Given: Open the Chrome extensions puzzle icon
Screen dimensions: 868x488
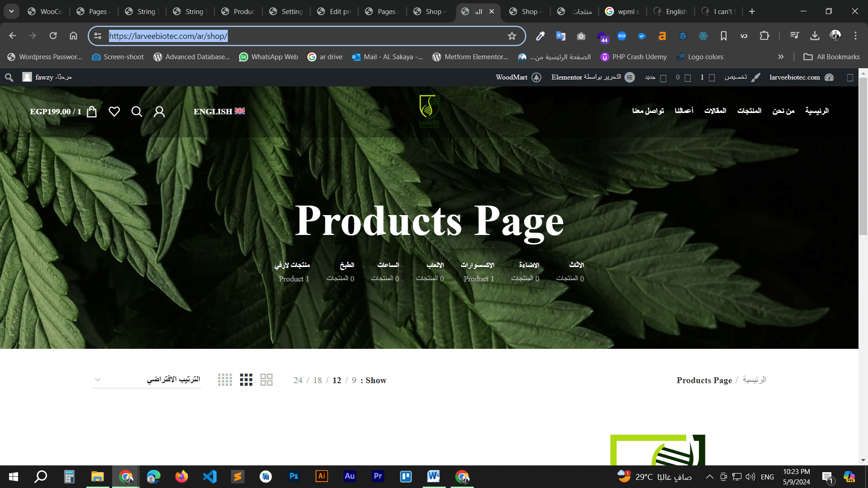Looking at the screenshot, I should tap(764, 36).
